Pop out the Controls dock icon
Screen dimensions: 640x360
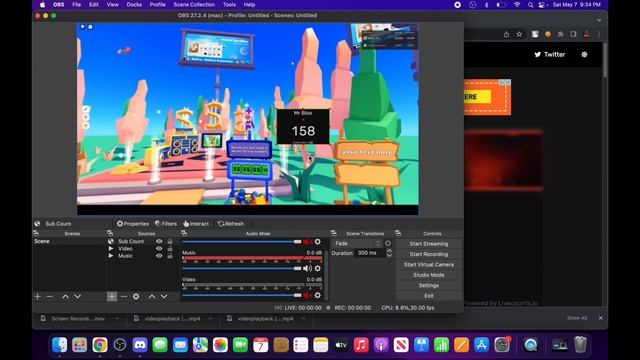click(x=398, y=233)
